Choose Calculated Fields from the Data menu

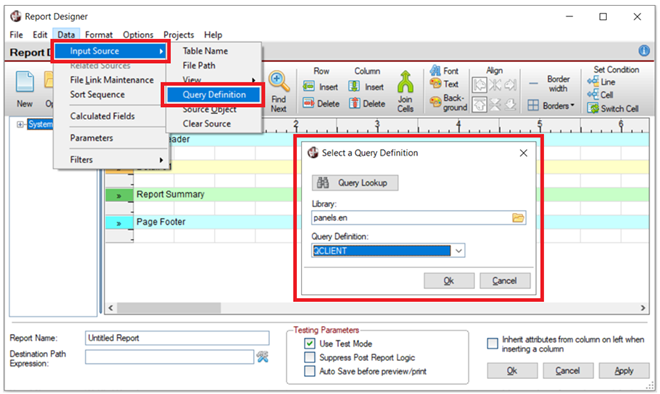(x=102, y=116)
